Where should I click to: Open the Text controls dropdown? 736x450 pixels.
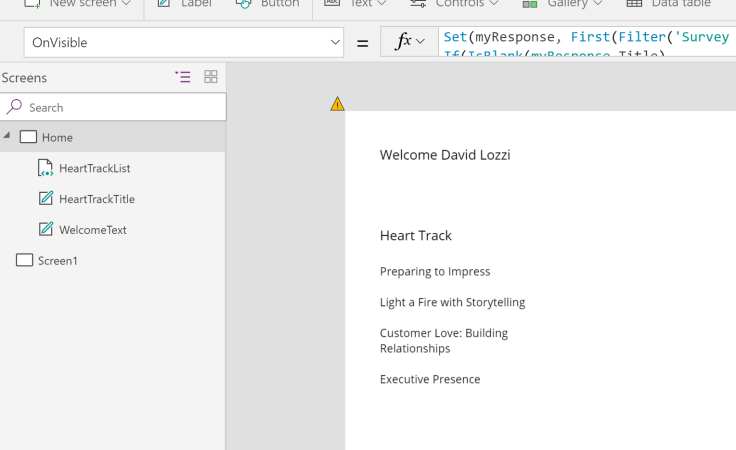pyautogui.click(x=355, y=4)
